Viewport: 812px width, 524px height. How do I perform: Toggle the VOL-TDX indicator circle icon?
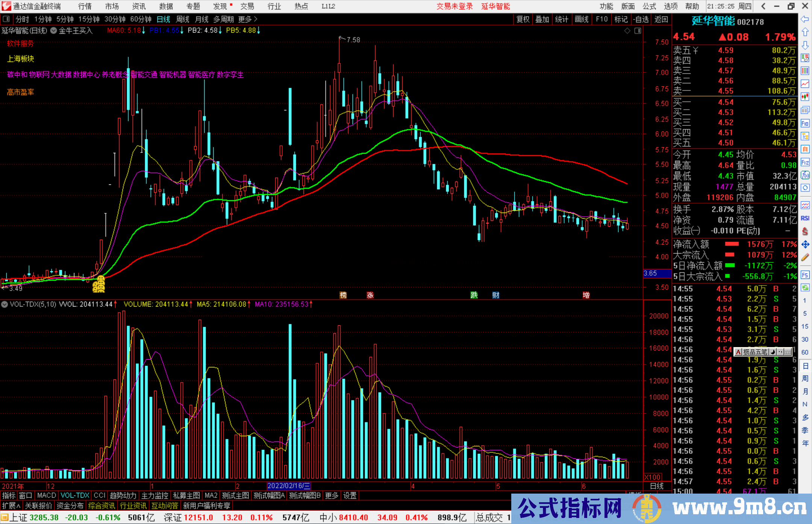(x=5, y=304)
